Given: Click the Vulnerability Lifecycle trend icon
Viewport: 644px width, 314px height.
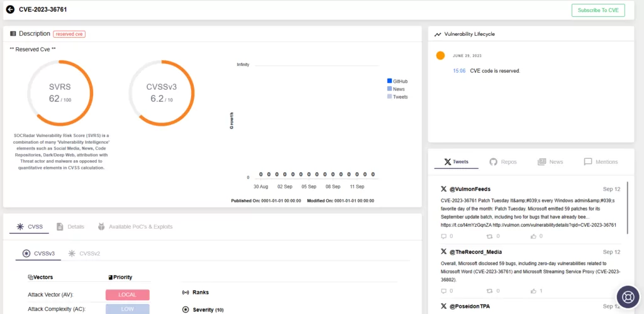Looking at the screenshot, I should (438, 35).
